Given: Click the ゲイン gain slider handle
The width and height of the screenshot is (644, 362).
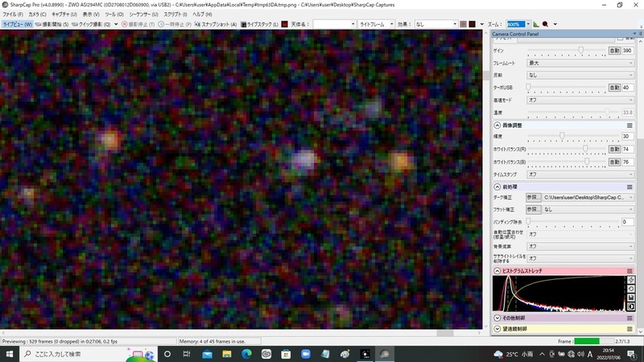Looking at the screenshot, I should tap(580, 50).
